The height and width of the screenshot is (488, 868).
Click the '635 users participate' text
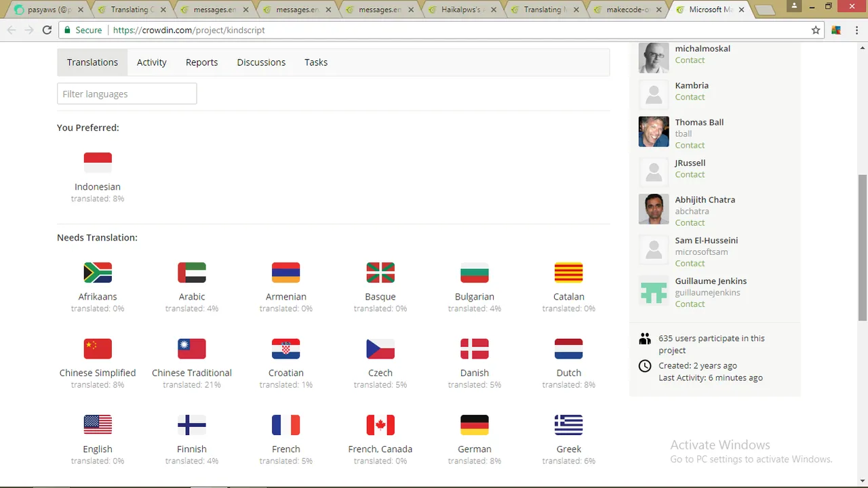click(x=711, y=344)
